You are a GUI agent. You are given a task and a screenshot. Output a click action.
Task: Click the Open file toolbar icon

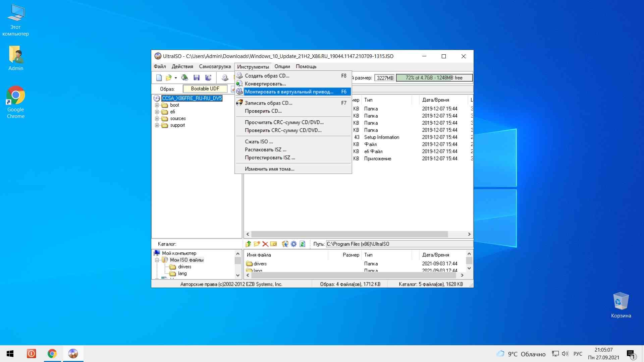(x=168, y=78)
